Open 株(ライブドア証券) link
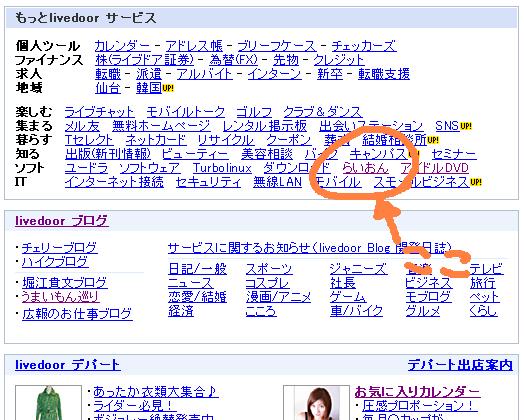Image resolution: width=524 pixels, height=420 pixels. tap(144, 60)
